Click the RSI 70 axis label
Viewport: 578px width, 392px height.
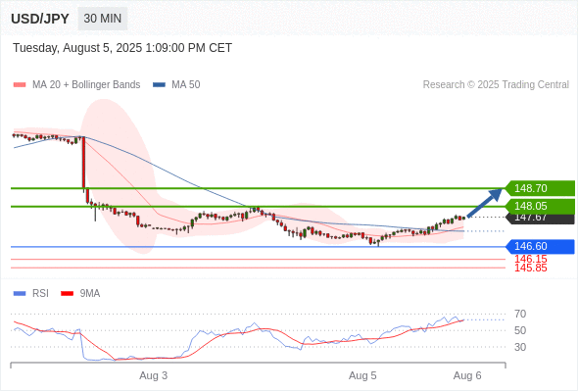tap(520, 315)
